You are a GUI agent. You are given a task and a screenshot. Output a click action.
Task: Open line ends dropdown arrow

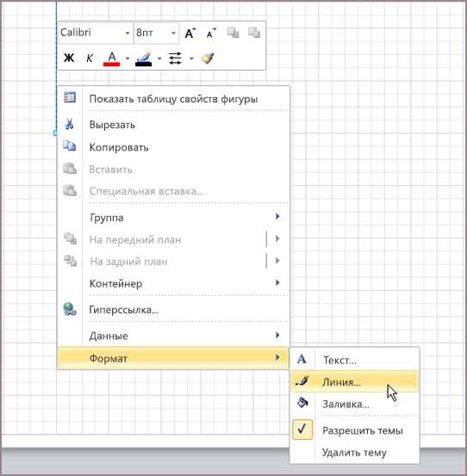pyautogui.click(x=191, y=59)
